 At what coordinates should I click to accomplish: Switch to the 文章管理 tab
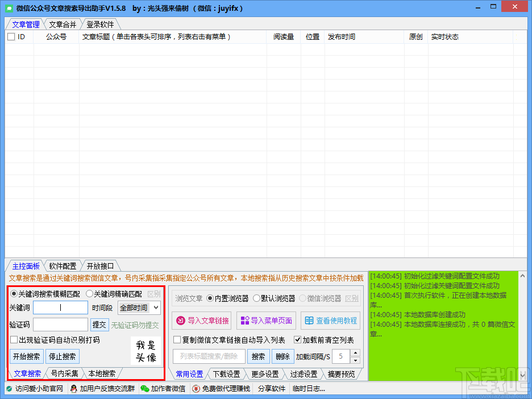26,24
